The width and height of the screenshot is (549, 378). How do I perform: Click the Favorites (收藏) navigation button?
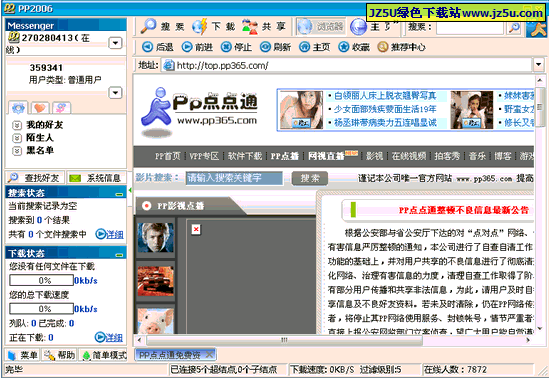354,47
